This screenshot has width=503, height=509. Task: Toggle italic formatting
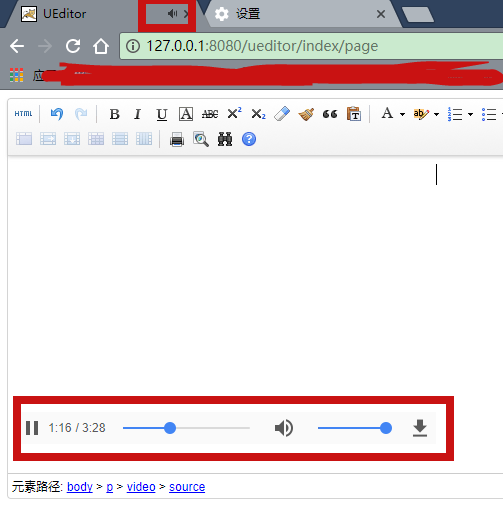(x=137, y=114)
